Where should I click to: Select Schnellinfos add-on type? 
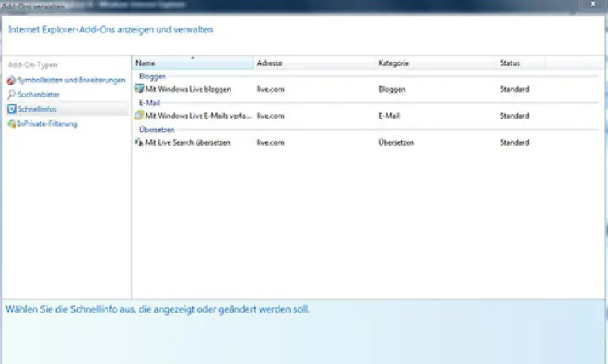(37, 109)
